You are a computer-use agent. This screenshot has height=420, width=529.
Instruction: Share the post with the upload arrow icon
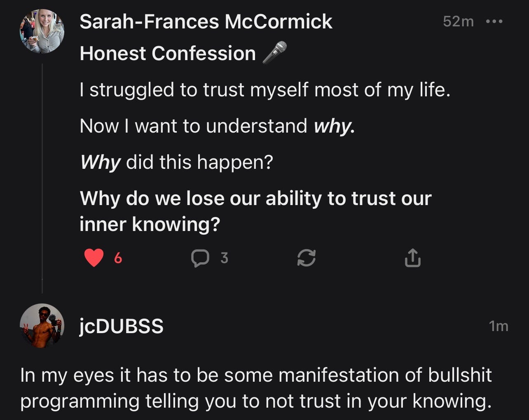point(412,258)
